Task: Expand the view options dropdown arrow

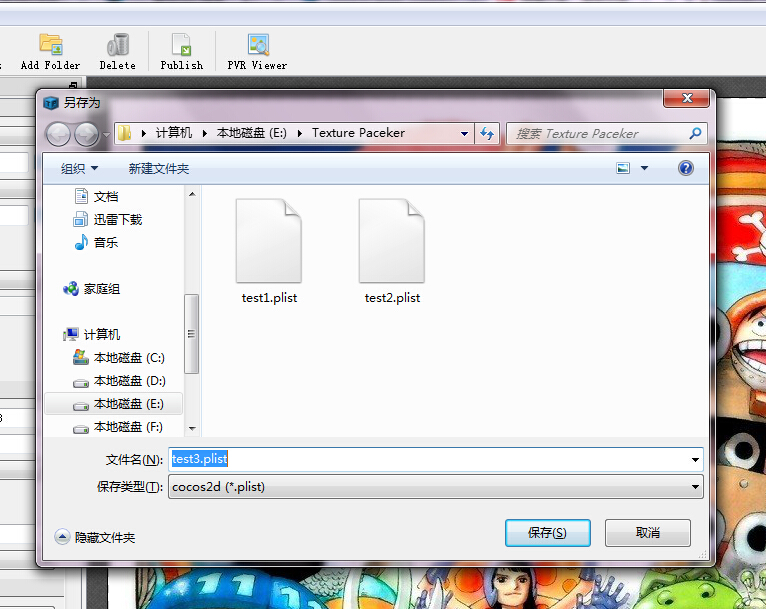Action: coord(644,168)
